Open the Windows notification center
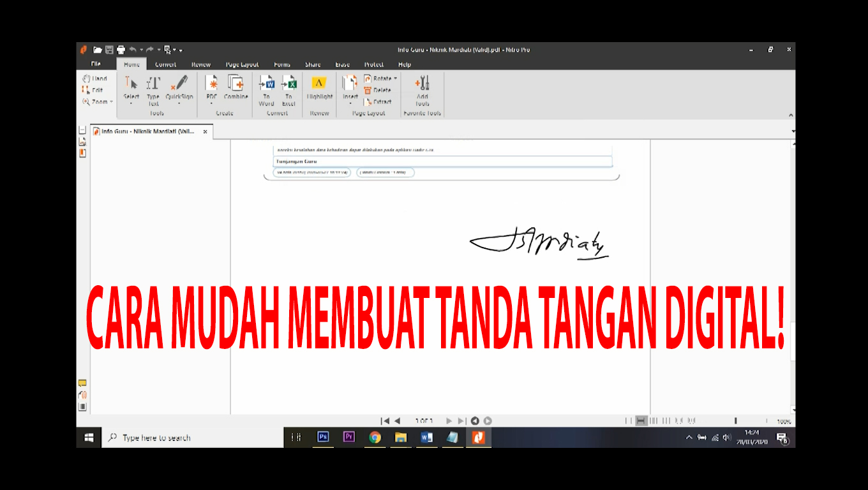Viewport: 868px width, 490px height. coord(782,438)
